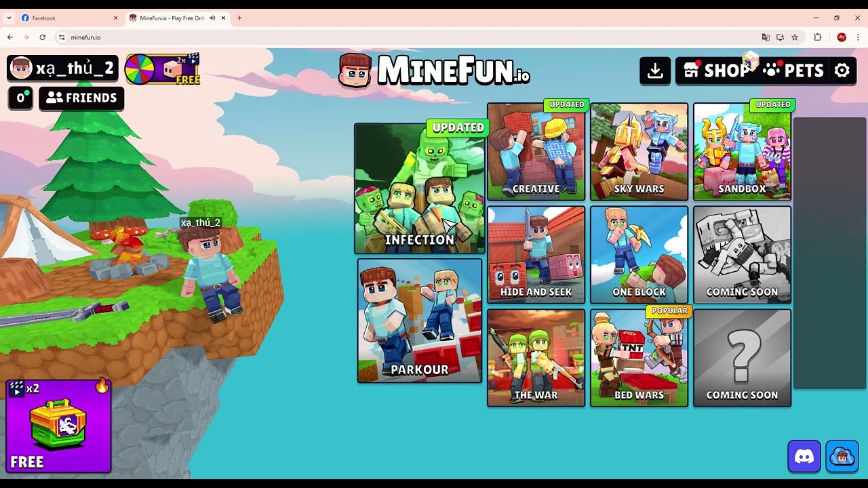
Task: Click the character standing on the island
Action: tap(210, 274)
